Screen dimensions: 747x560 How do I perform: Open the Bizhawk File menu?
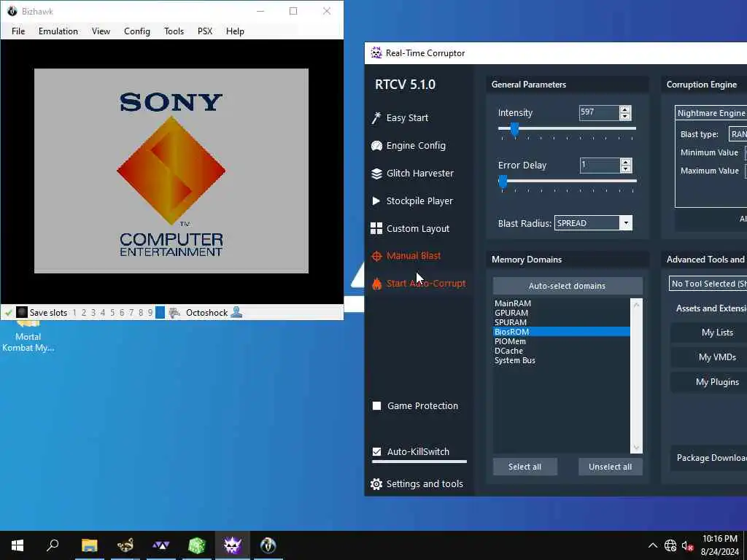pyautogui.click(x=18, y=31)
